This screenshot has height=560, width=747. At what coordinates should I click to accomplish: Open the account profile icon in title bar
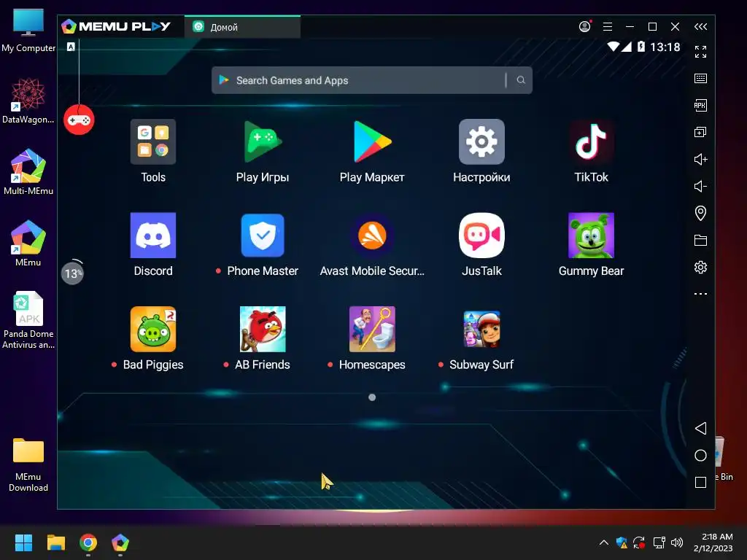[584, 26]
